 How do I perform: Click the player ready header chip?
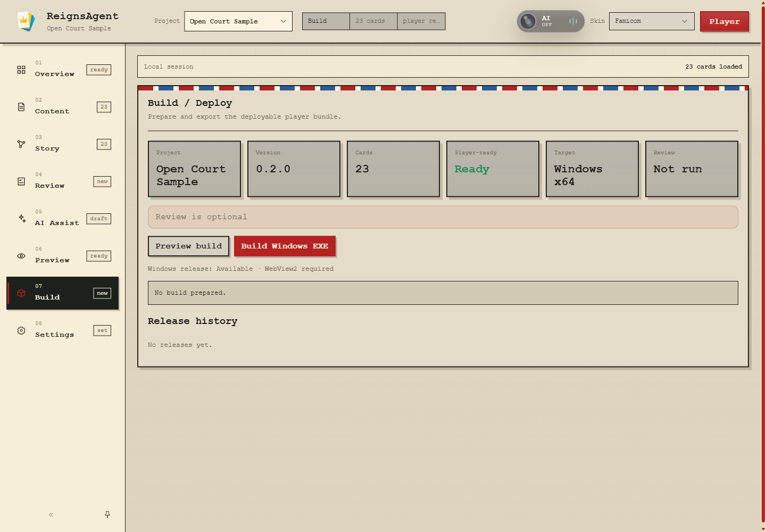point(421,21)
